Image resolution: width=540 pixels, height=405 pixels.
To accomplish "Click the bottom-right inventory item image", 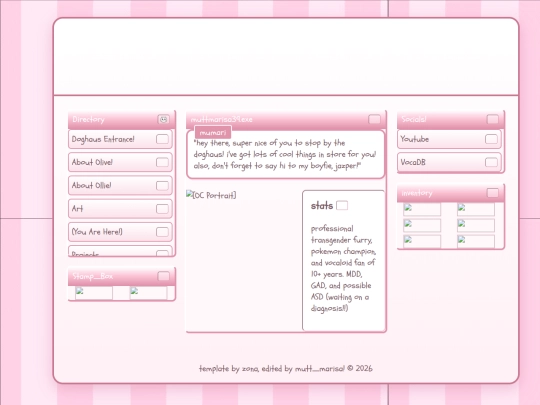I will point(476,241).
